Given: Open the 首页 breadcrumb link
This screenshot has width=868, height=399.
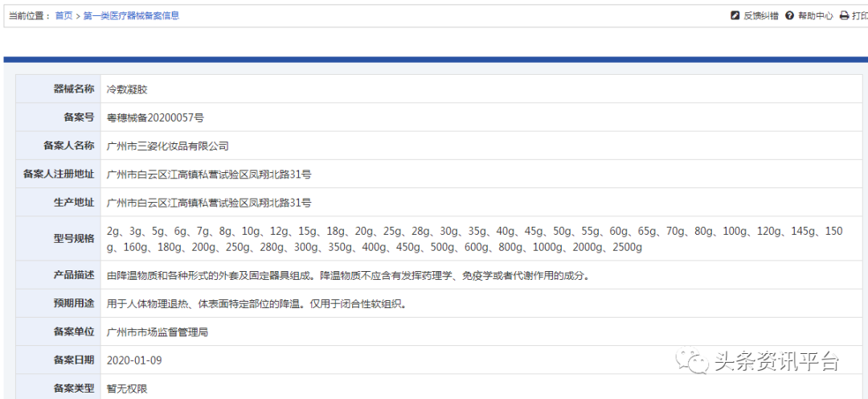Looking at the screenshot, I should 63,15.
